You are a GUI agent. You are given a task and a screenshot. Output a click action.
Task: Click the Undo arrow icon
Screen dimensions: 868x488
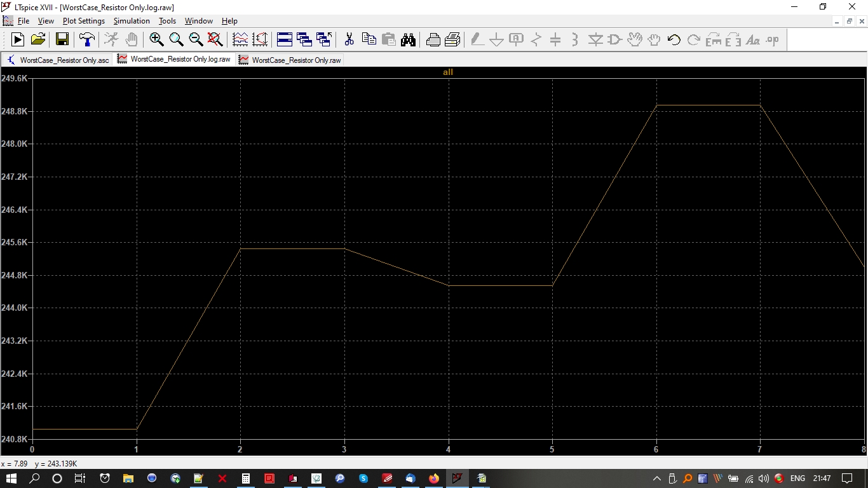coord(674,39)
